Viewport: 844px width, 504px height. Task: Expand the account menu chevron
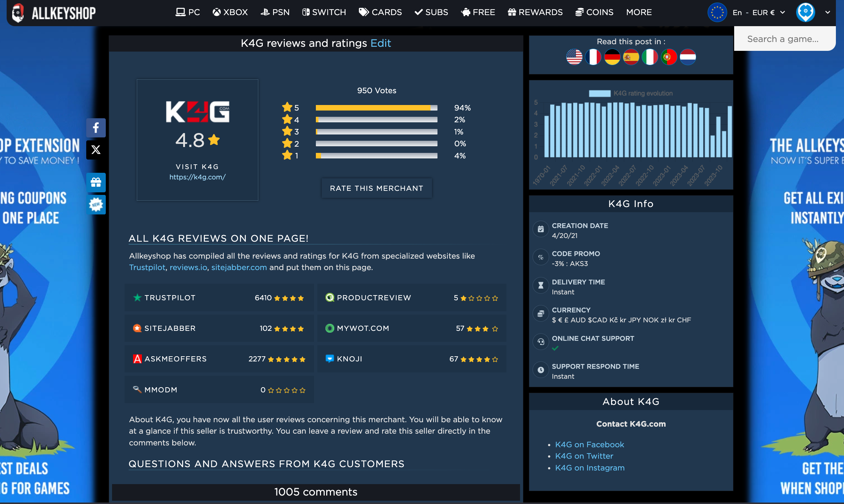(828, 12)
